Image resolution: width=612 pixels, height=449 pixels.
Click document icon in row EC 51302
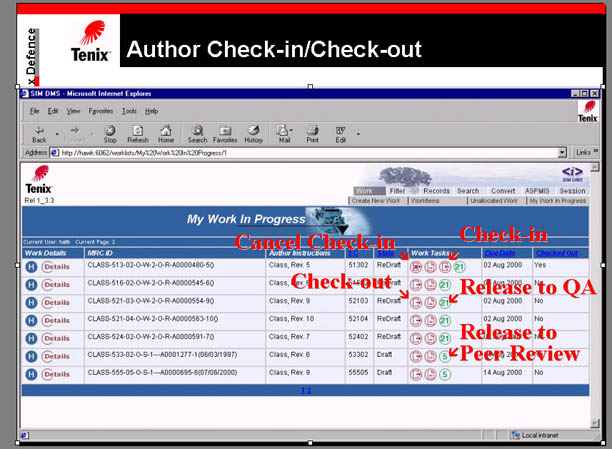pyautogui.click(x=431, y=267)
